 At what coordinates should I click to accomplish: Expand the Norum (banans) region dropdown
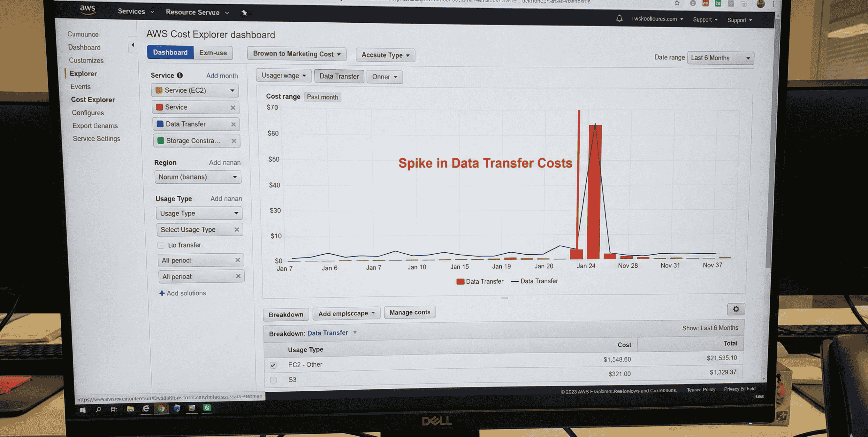198,177
